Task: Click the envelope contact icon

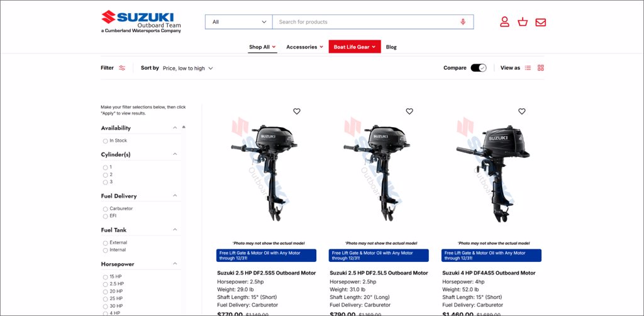Action: click(540, 22)
